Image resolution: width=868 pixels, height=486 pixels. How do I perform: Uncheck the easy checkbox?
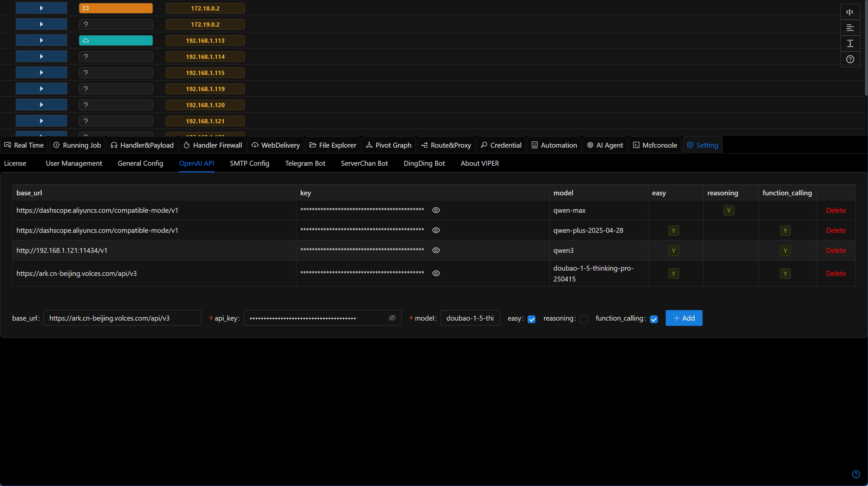(532, 319)
